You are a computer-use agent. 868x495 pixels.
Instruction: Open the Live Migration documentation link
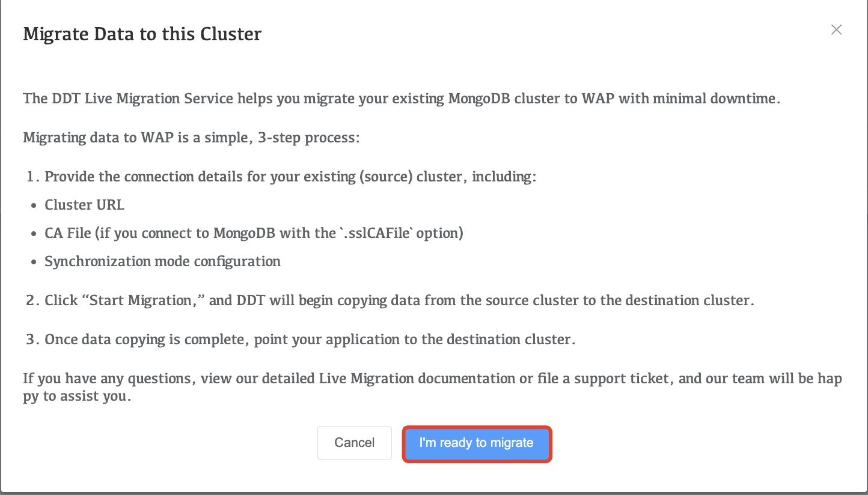coord(415,378)
